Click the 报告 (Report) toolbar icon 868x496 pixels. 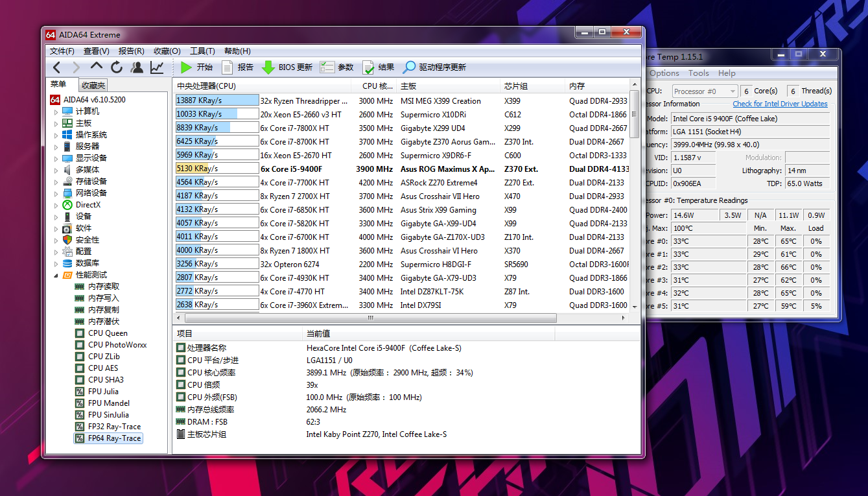228,67
